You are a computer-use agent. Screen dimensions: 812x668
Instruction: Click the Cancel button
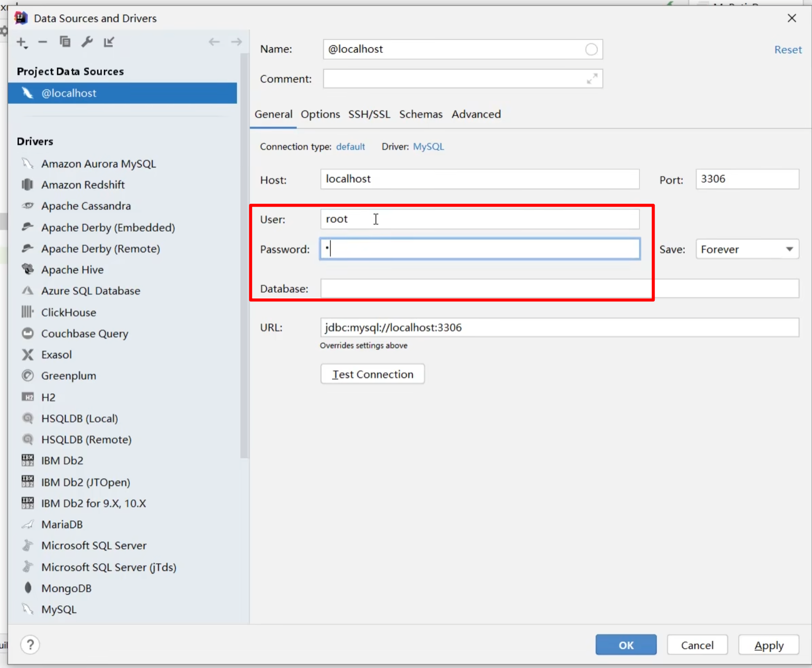[x=697, y=645]
